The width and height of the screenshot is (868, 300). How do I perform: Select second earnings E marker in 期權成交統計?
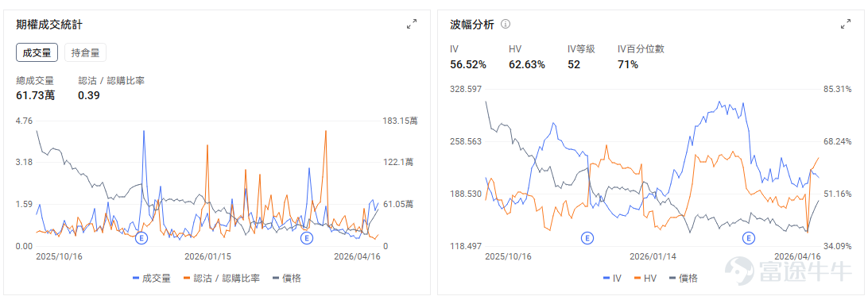pyautogui.click(x=306, y=238)
